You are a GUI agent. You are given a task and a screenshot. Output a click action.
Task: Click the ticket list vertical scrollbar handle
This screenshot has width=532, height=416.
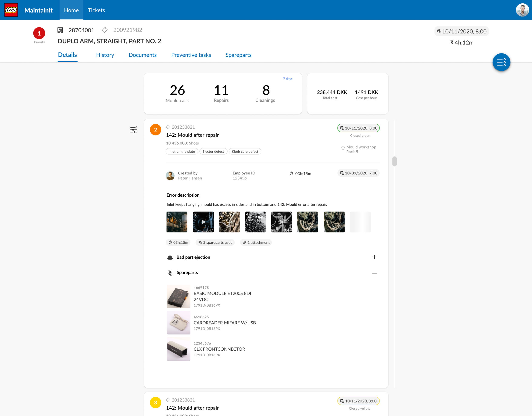[x=394, y=161]
